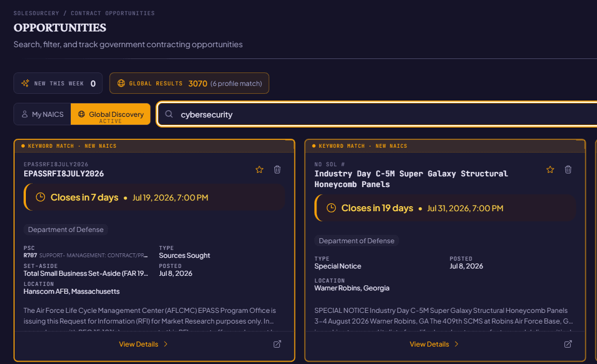Viewport: 597px width, 364px height.
Task: Open Industry Day C-5M external link icon
Action: pos(568,344)
